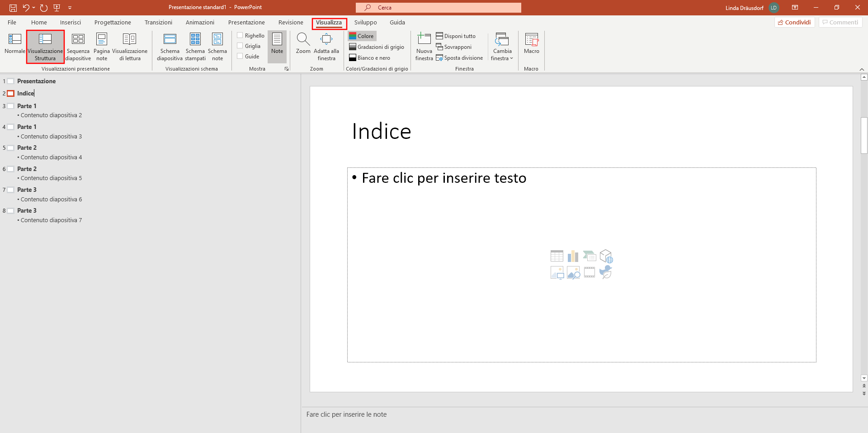Select slide 8 Parte 3 icon
This screenshot has height=433, width=868.
pyautogui.click(x=10, y=211)
